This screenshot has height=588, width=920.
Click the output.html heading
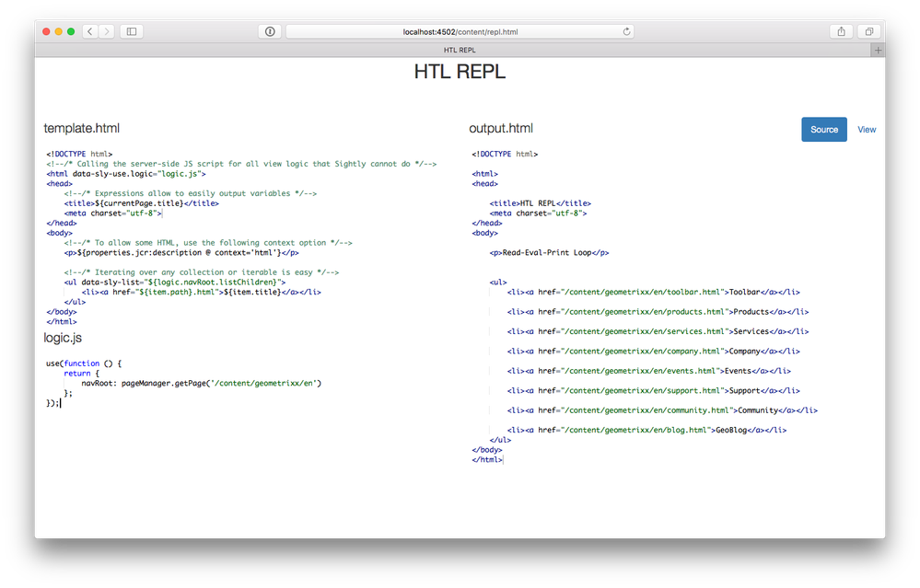click(501, 129)
